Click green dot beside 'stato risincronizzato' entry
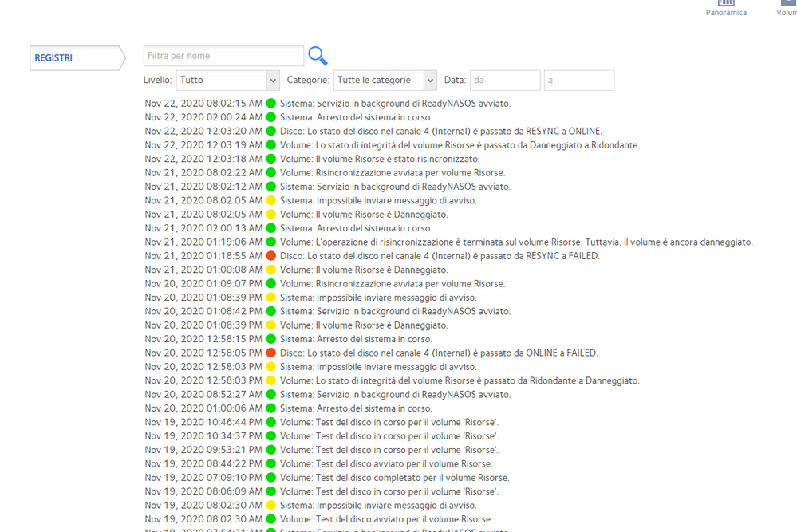Screen dimensions: 797x532 click(271, 159)
